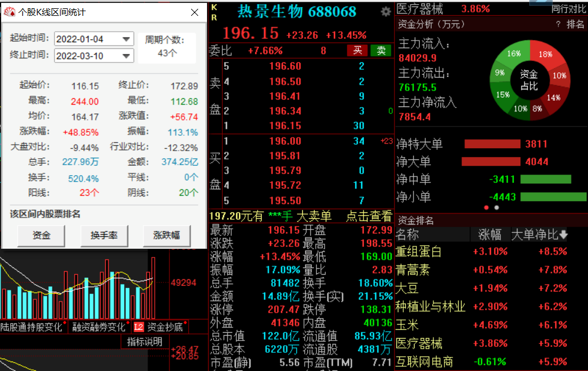Click buy level 5 price 195.50
The image size is (588, 371).
285,200
